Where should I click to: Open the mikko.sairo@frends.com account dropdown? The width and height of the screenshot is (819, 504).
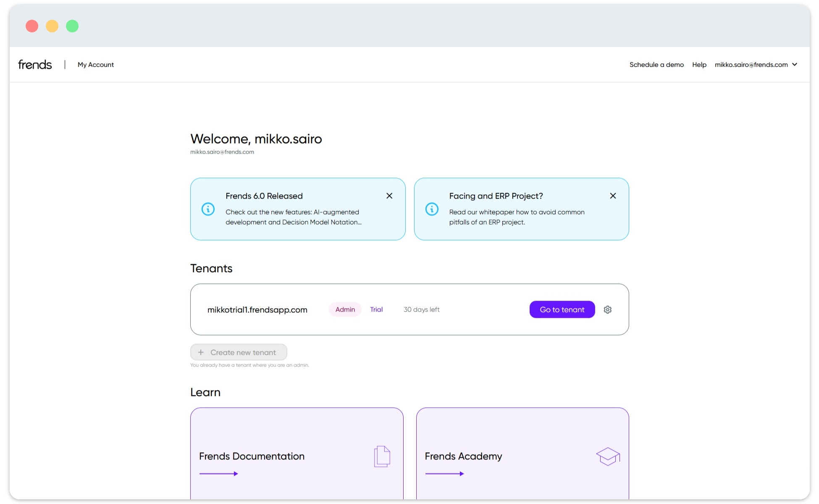756,64
